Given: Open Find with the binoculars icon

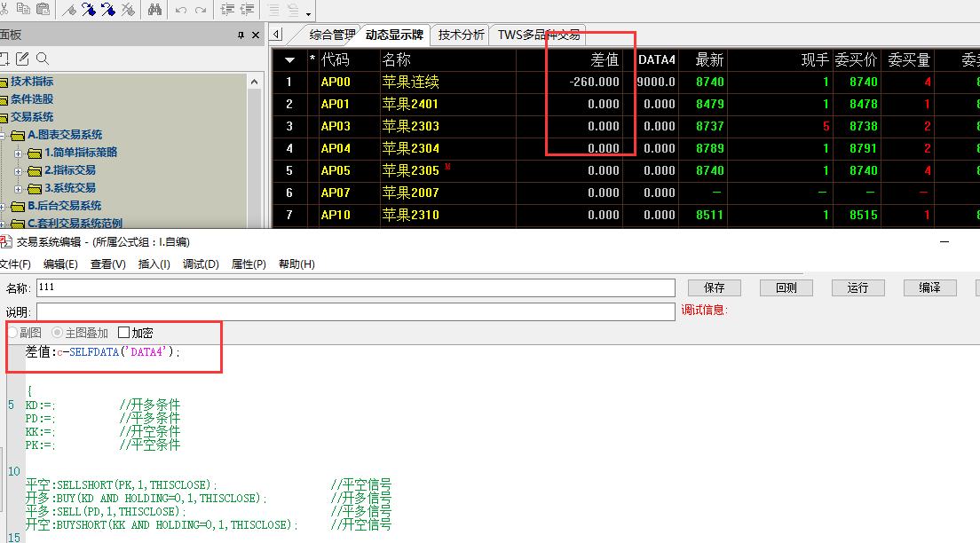Looking at the screenshot, I should click(154, 10).
